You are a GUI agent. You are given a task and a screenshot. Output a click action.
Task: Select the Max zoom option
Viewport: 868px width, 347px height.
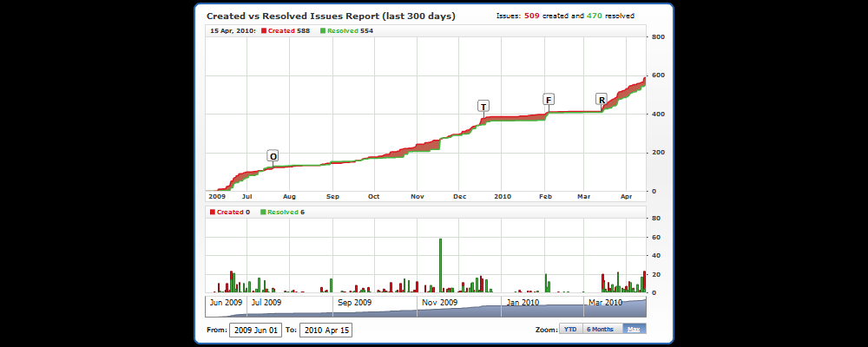635,330
